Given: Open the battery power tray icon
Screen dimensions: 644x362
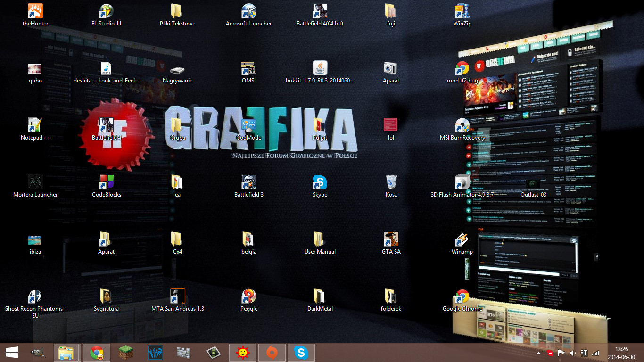Looking at the screenshot, I should pos(584,353).
